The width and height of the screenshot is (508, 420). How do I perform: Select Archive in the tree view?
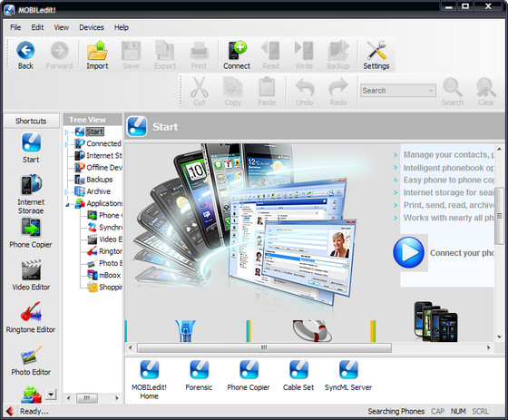pyautogui.click(x=99, y=191)
